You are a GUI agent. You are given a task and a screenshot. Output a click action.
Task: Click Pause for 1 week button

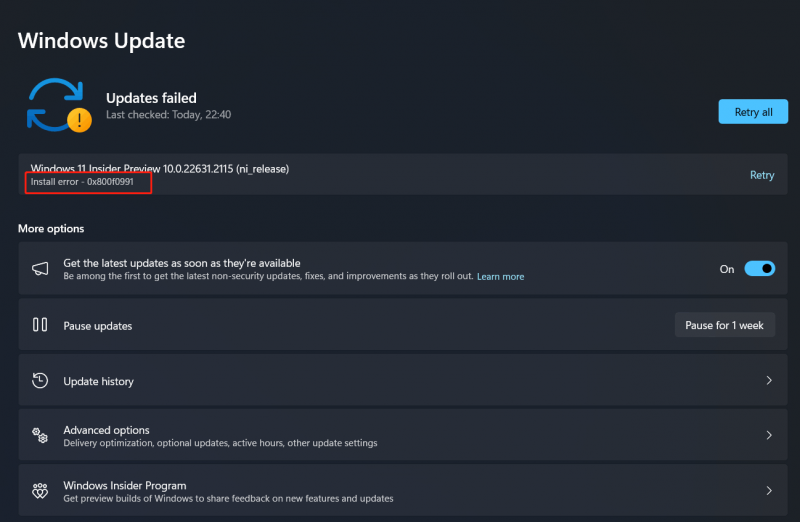click(724, 325)
